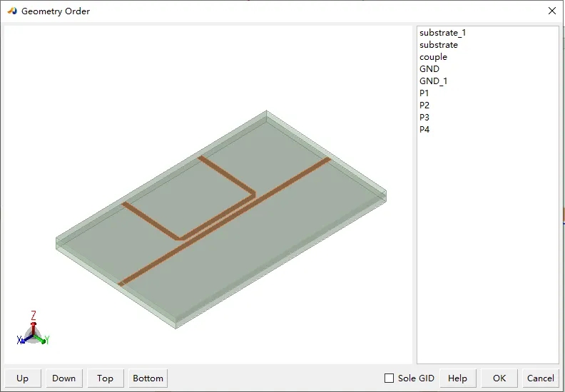
Task: Select port P2 in the list
Action: tap(424, 105)
